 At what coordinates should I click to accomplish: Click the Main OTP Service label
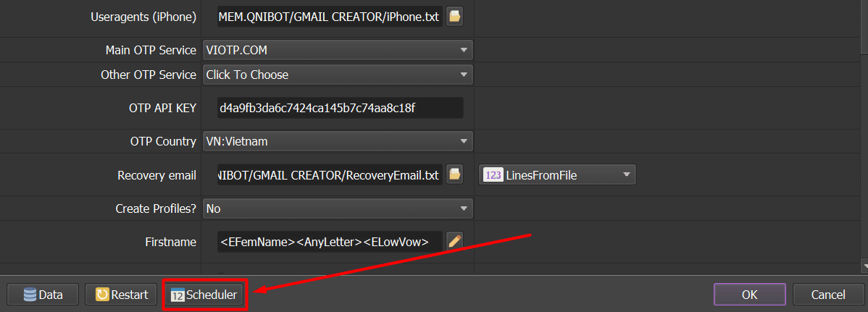click(x=151, y=51)
